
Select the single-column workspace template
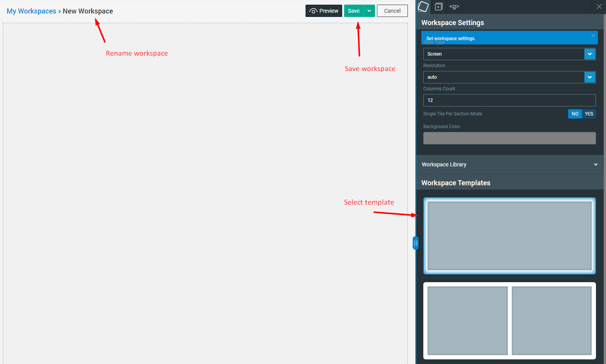tap(509, 236)
